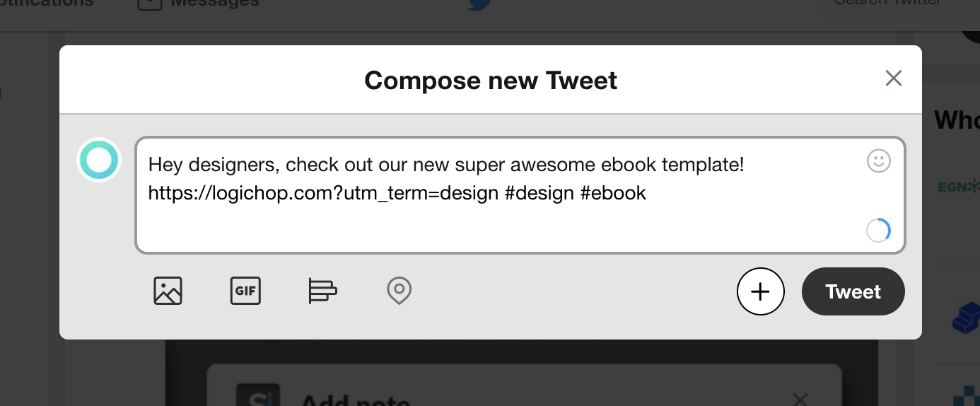Screen dimensions: 980x406
Task: Open the GIF picker
Action: coord(245,291)
